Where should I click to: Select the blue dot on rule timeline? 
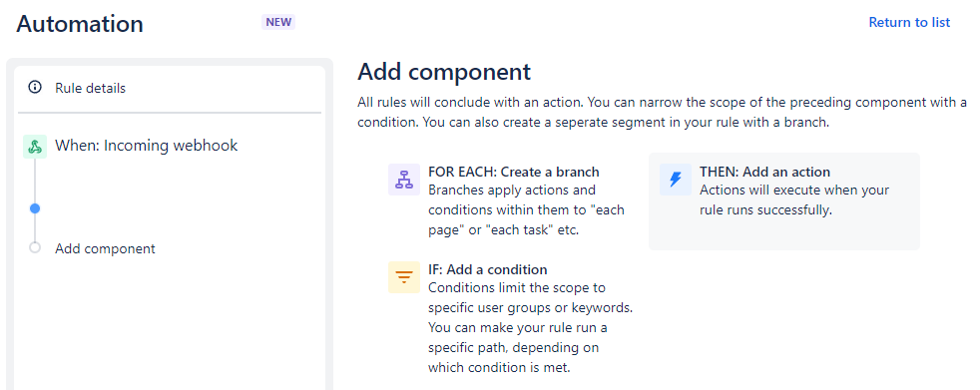coord(35,208)
